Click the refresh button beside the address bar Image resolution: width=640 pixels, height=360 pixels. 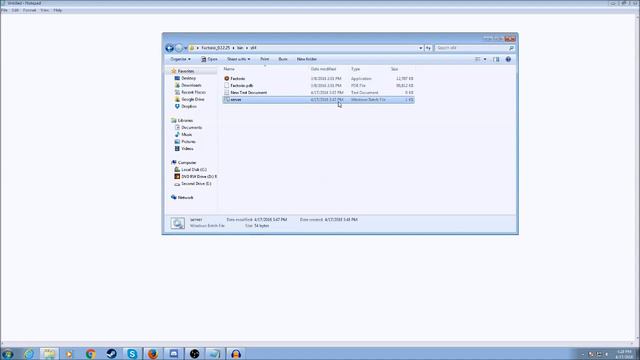click(428, 48)
